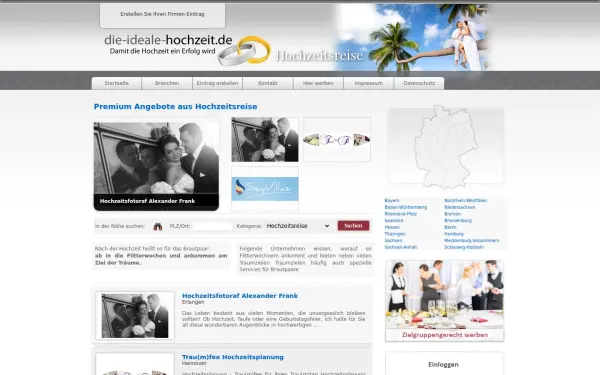The height and width of the screenshot is (375, 600).
Task: Open the Startseite tab
Action: pos(117,83)
